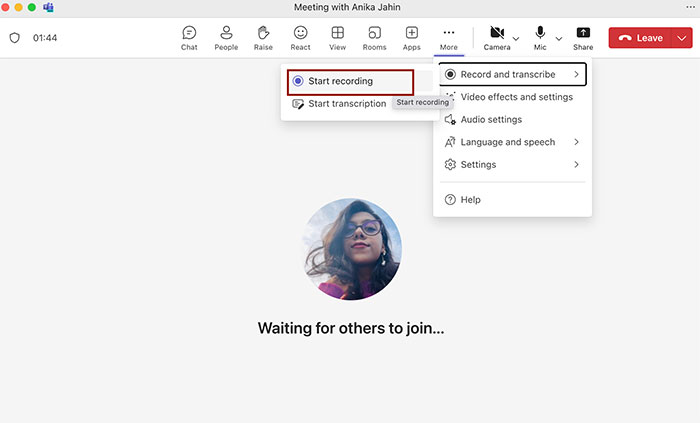Open the Apps button

coord(412,38)
